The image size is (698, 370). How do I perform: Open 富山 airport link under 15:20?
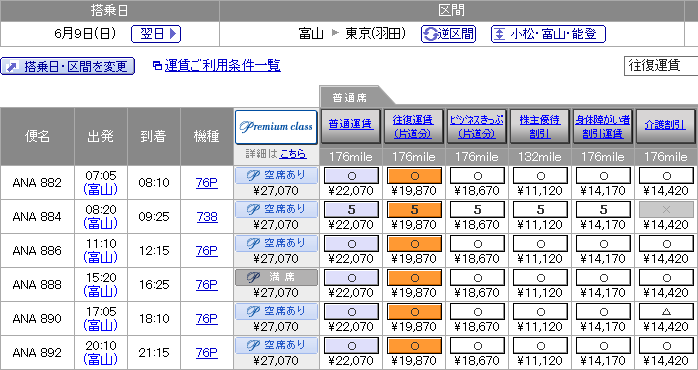click(101, 292)
